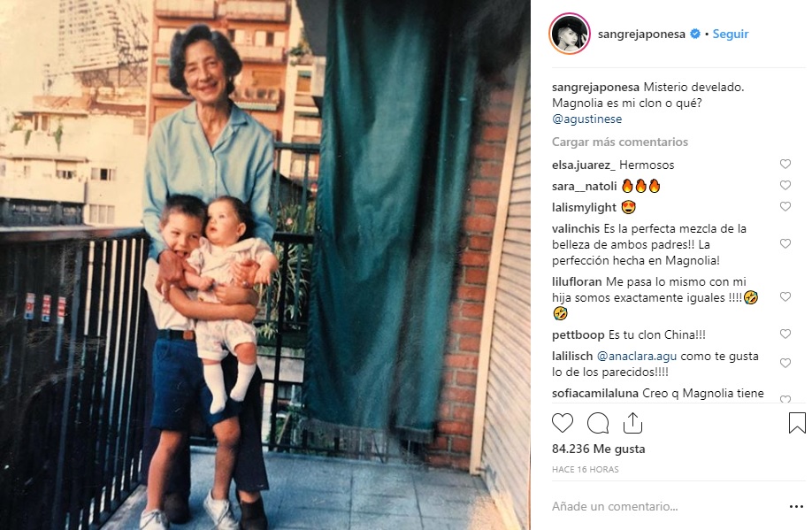This screenshot has height=530, width=812.
Task: Like valinchis comment heart
Action: point(785,244)
